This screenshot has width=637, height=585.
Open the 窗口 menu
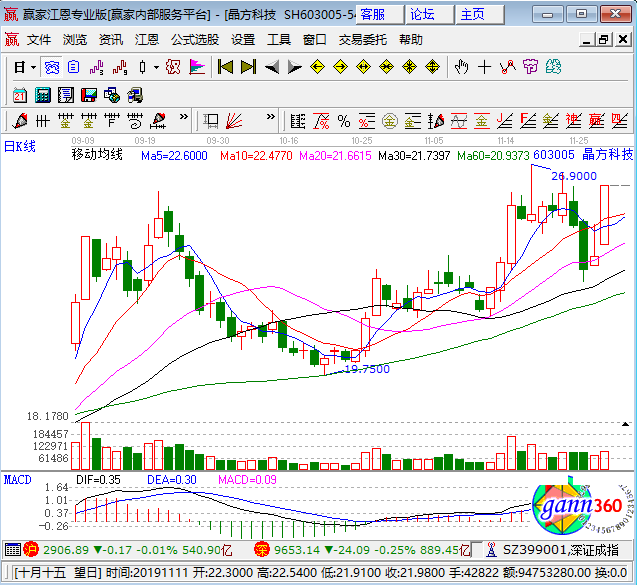pos(314,40)
